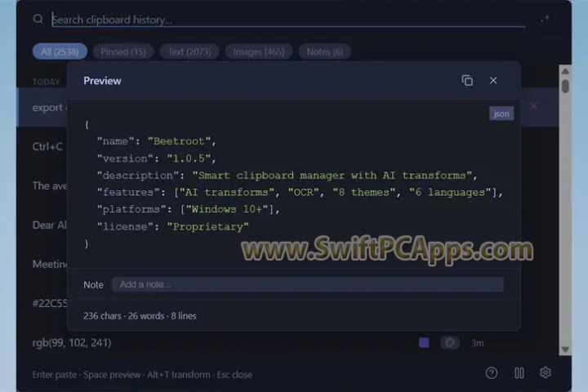Click the search magnifier icon

tap(38, 19)
